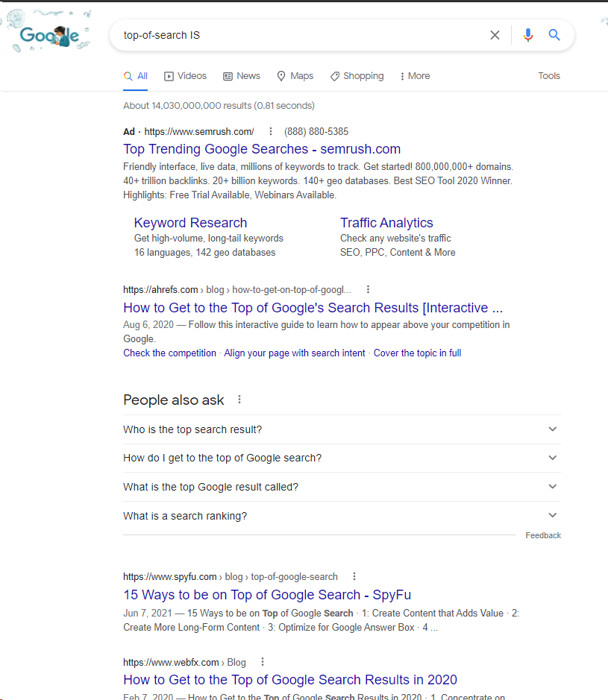Open the three-dot menu next to spyfu result
Viewport: 608px width, 700px height.
pyautogui.click(x=354, y=576)
